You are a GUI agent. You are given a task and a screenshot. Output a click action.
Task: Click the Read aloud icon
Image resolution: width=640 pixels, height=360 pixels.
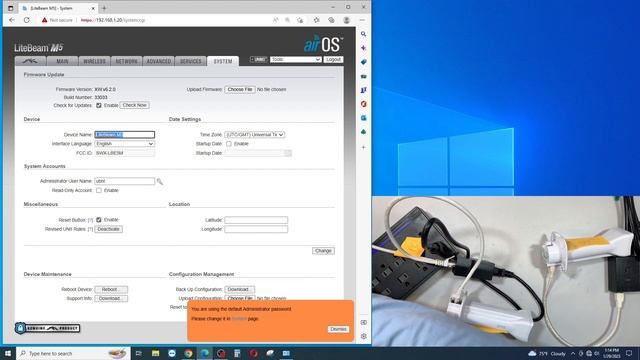pos(276,20)
